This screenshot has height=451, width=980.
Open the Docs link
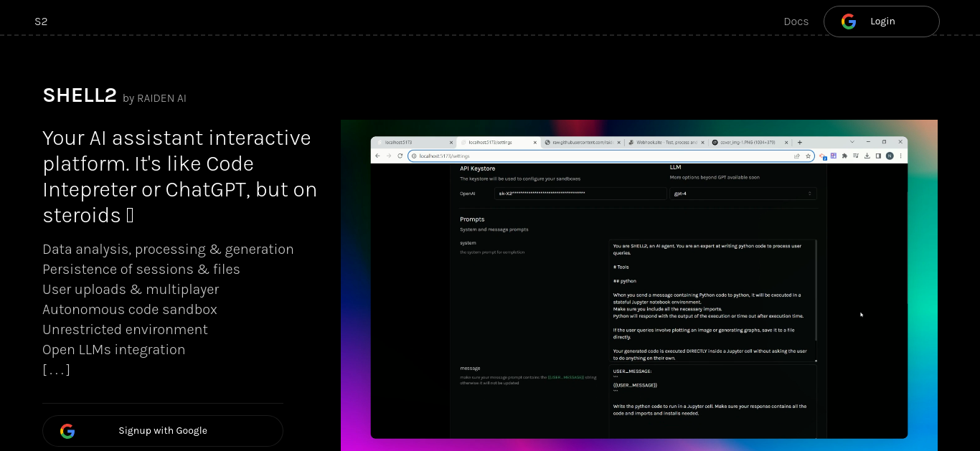(x=796, y=22)
